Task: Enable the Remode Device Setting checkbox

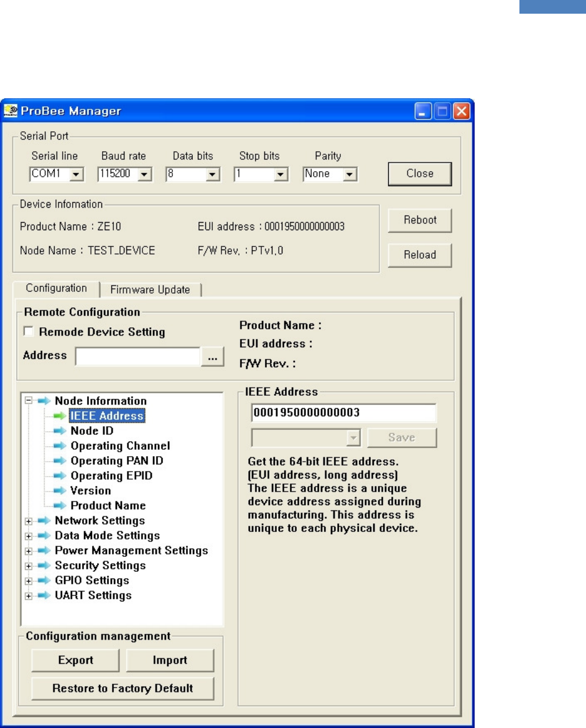Action: [x=29, y=332]
